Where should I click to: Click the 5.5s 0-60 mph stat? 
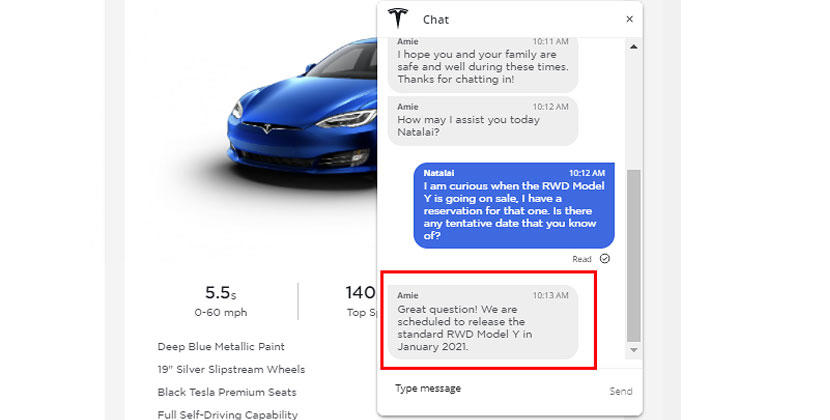click(x=220, y=300)
